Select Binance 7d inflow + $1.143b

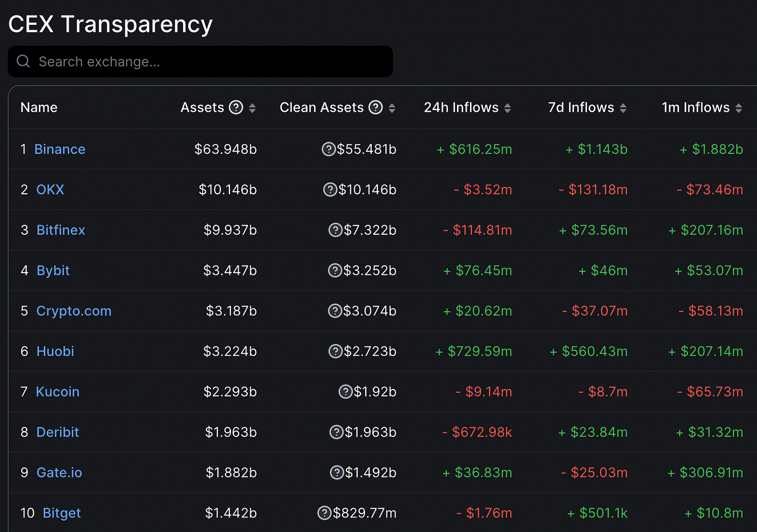tap(596, 150)
